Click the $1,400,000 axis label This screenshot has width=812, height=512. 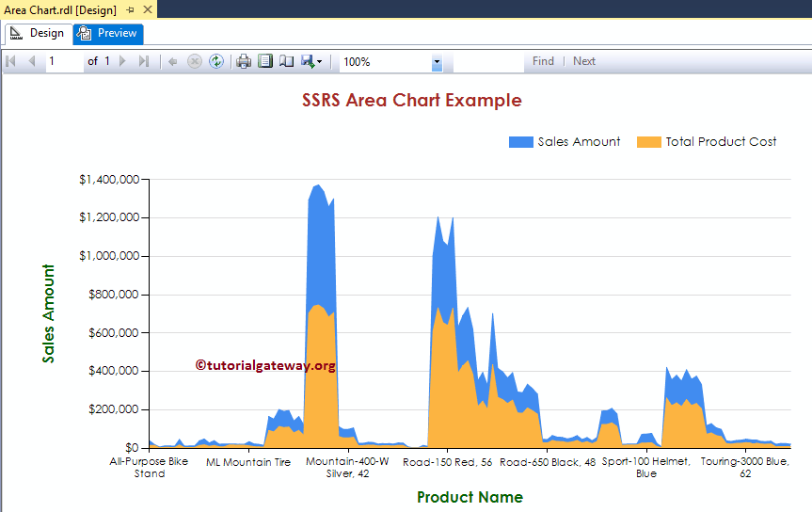(109, 180)
